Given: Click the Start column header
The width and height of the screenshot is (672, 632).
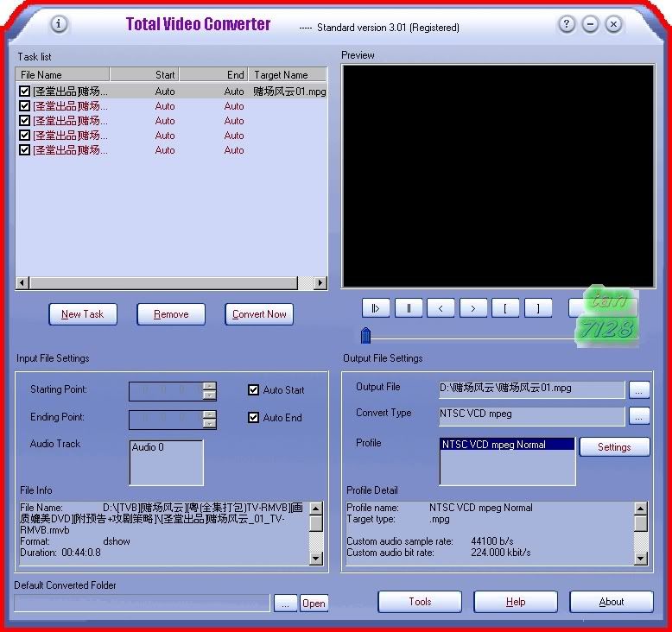Looking at the screenshot, I should (144, 74).
